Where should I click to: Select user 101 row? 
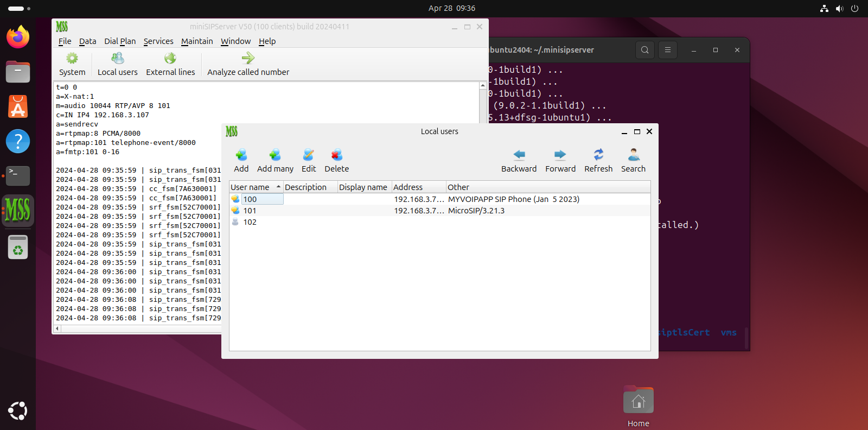pyautogui.click(x=440, y=211)
